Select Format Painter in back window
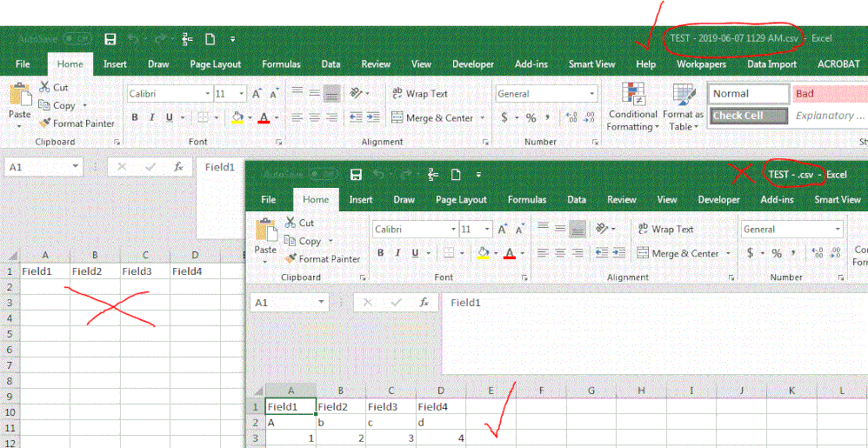This screenshot has height=448, width=868. click(x=77, y=124)
